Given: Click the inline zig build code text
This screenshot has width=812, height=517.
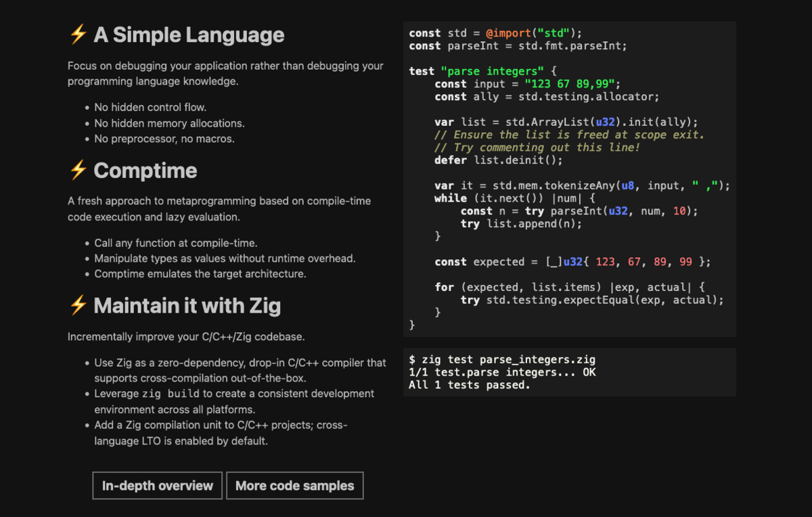Looking at the screenshot, I should [x=170, y=393].
